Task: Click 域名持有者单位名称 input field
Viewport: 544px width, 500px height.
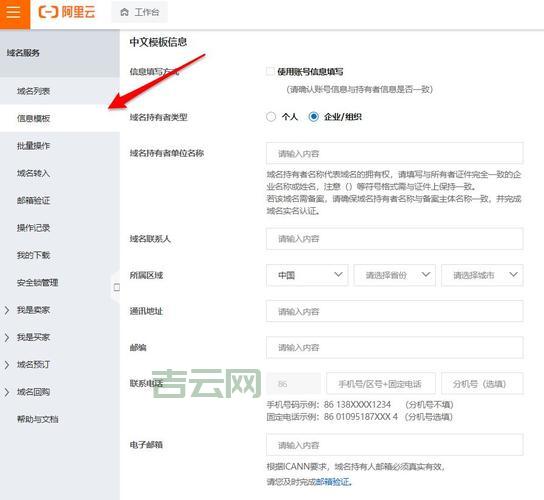Action: [x=394, y=153]
